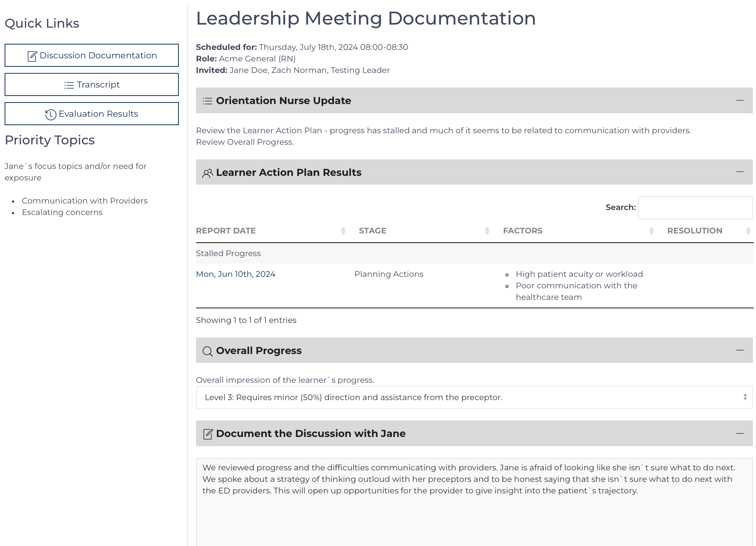Sort table by Stage column
This screenshot has height=546, width=756.
(x=424, y=231)
